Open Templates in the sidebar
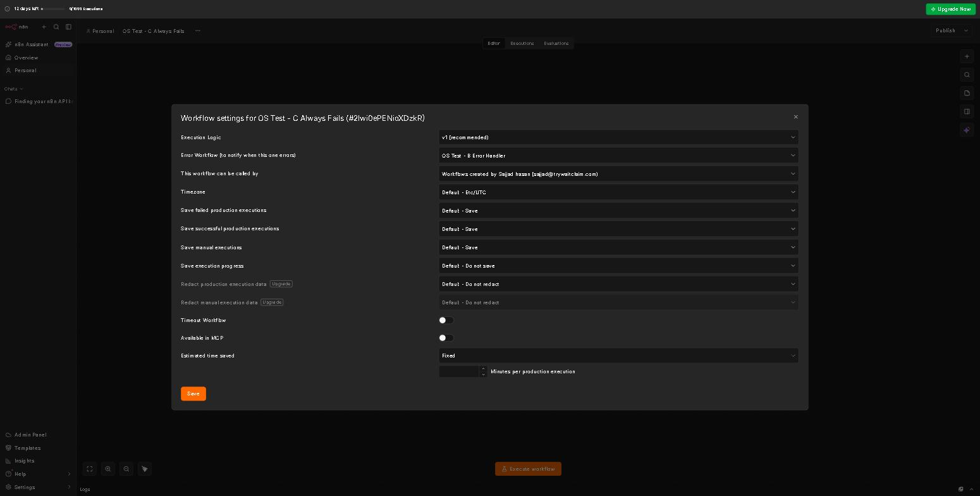Image resolution: width=980 pixels, height=496 pixels. point(38,448)
